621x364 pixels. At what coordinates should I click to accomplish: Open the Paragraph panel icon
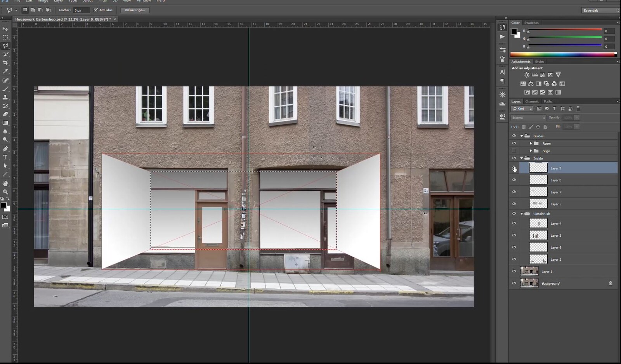point(503,81)
